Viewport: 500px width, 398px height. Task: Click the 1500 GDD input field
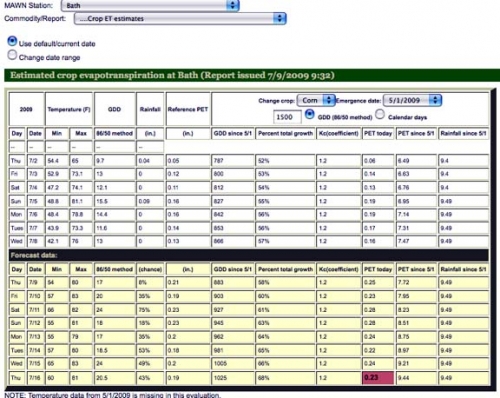(287, 117)
